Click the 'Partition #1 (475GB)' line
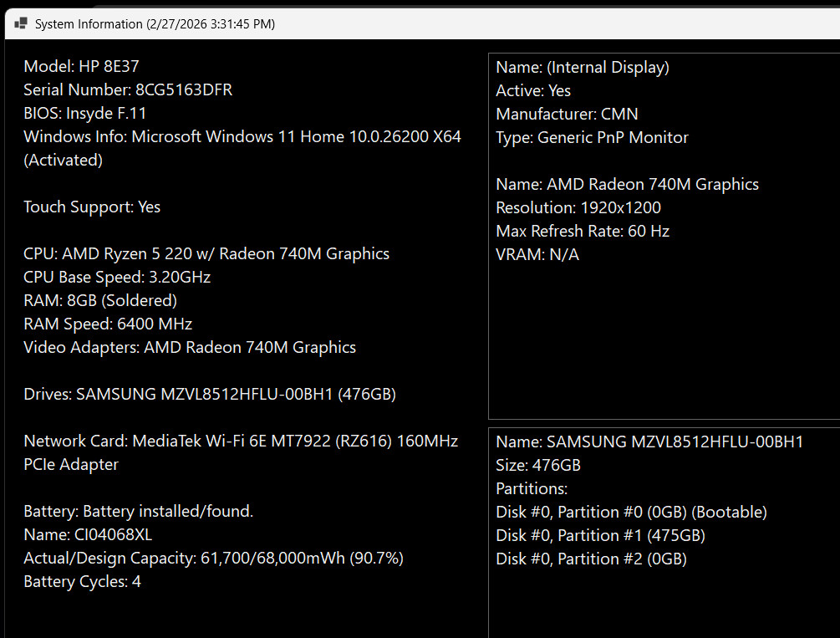Viewport: 840px width, 638px height. point(600,536)
